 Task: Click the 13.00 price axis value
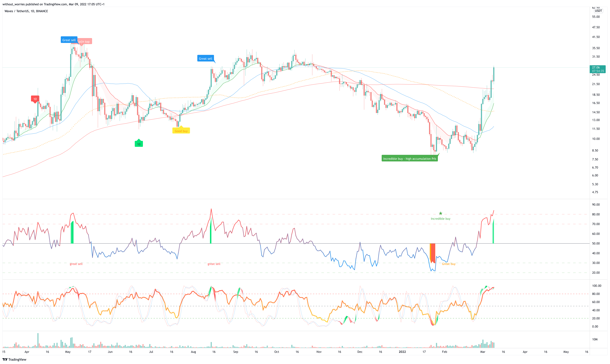596,120
